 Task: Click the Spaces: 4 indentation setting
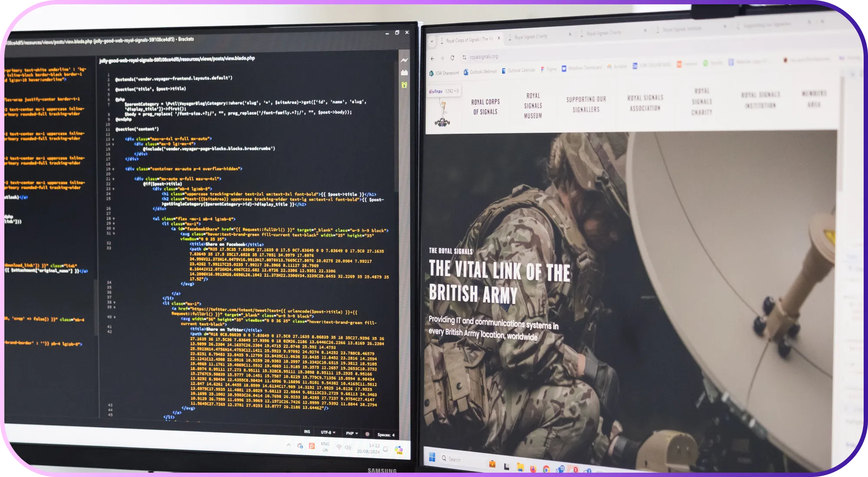386,435
